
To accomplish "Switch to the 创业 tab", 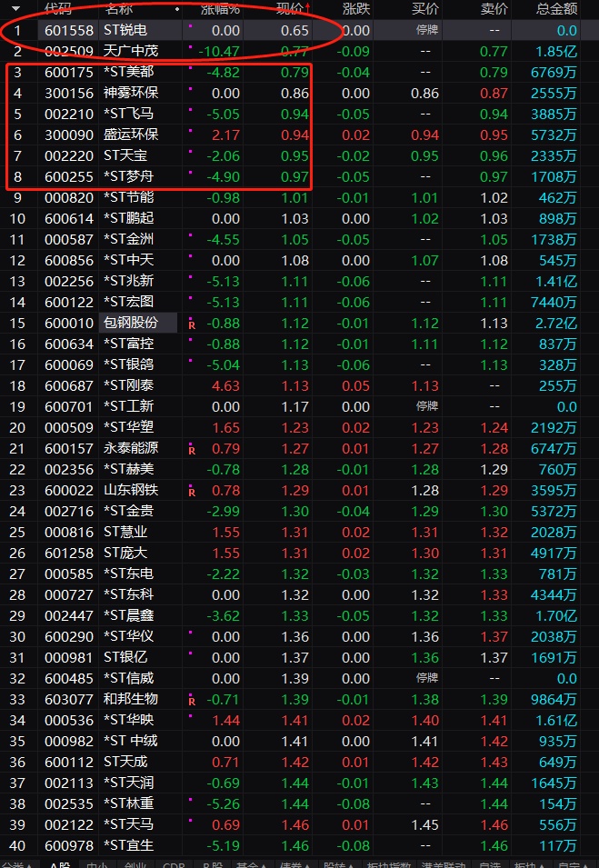I will (133, 865).
